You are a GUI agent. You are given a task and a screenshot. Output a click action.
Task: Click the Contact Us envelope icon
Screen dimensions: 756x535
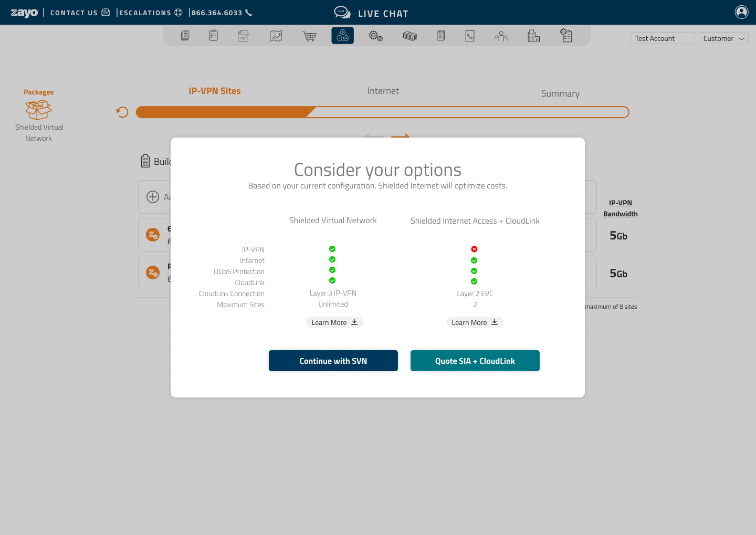(106, 12)
